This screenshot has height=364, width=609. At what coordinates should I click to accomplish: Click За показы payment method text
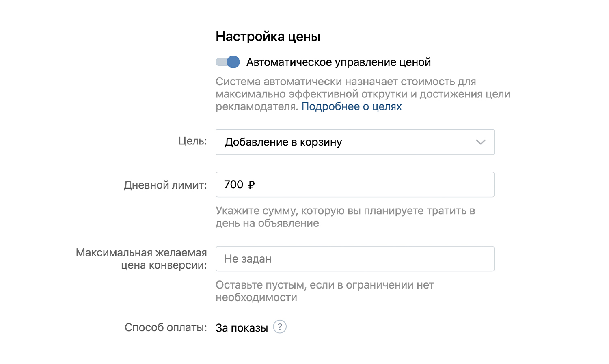pos(242,327)
